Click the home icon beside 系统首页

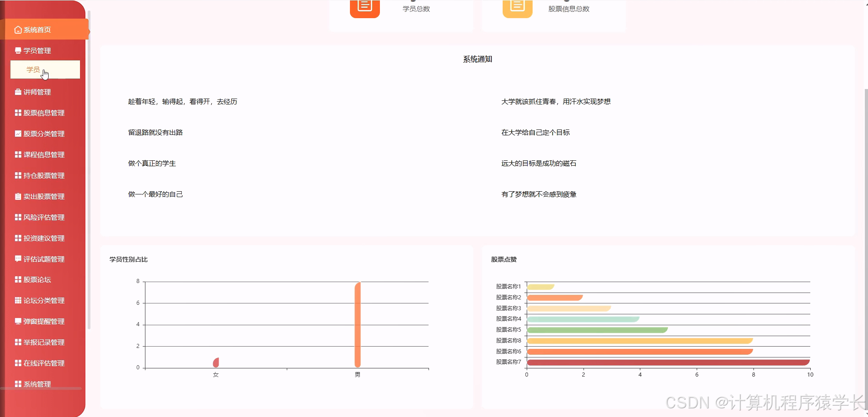(18, 30)
